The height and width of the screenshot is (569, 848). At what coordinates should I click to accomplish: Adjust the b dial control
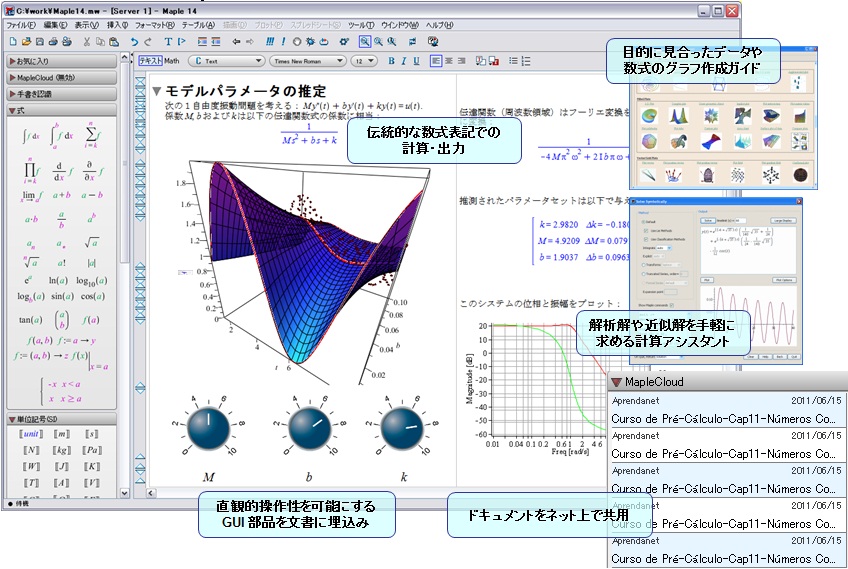pos(310,427)
